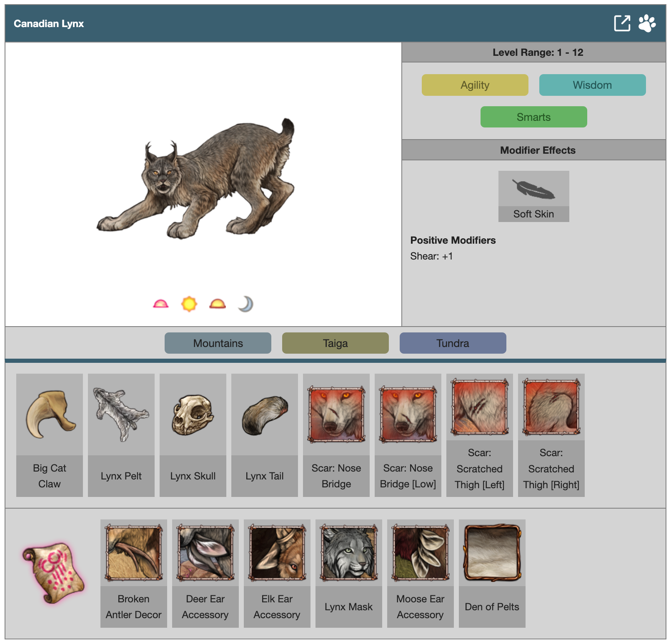Select the green Smarts stat tag
The width and height of the screenshot is (671, 644).
pyautogui.click(x=533, y=117)
